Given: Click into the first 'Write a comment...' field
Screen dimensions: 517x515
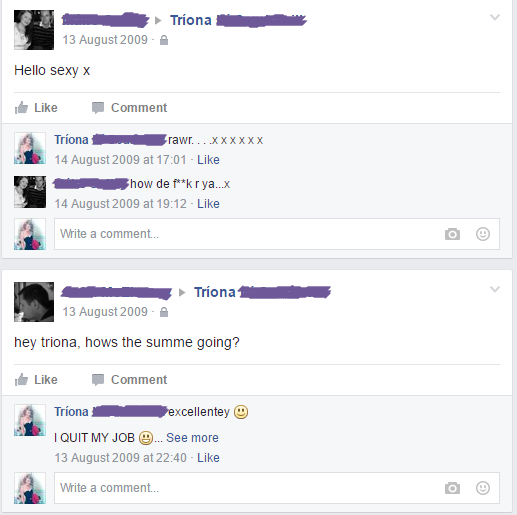Looking at the screenshot, I should click(x=277, y=234).
